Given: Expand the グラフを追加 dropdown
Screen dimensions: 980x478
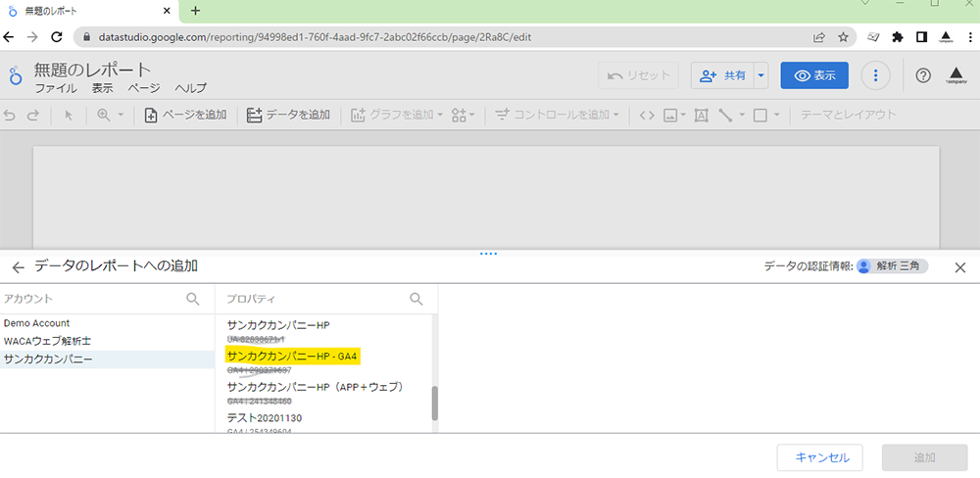Looking at the screenshot, I should click(439, 115).
